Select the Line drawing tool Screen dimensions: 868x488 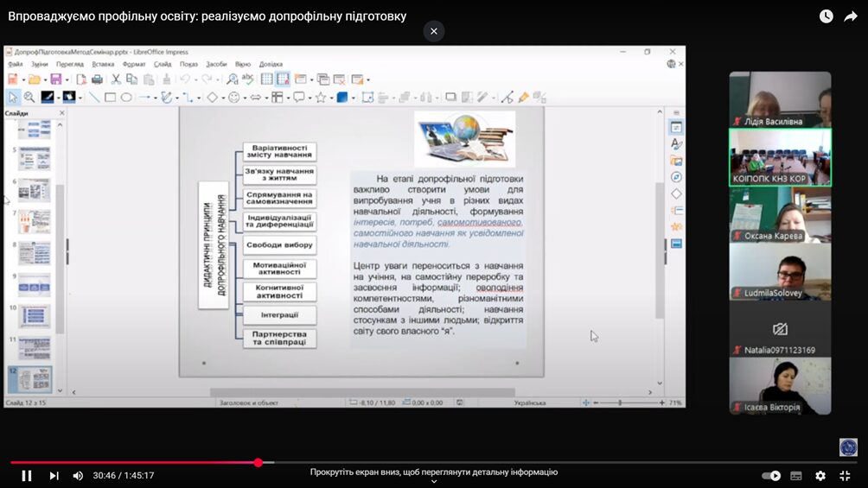[x=94, y=98]
